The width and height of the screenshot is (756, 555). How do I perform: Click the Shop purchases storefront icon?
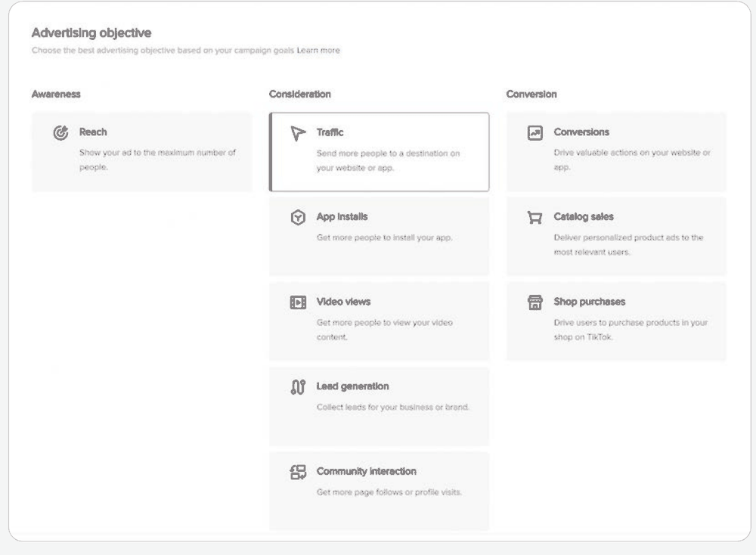[x=535, y=302]
